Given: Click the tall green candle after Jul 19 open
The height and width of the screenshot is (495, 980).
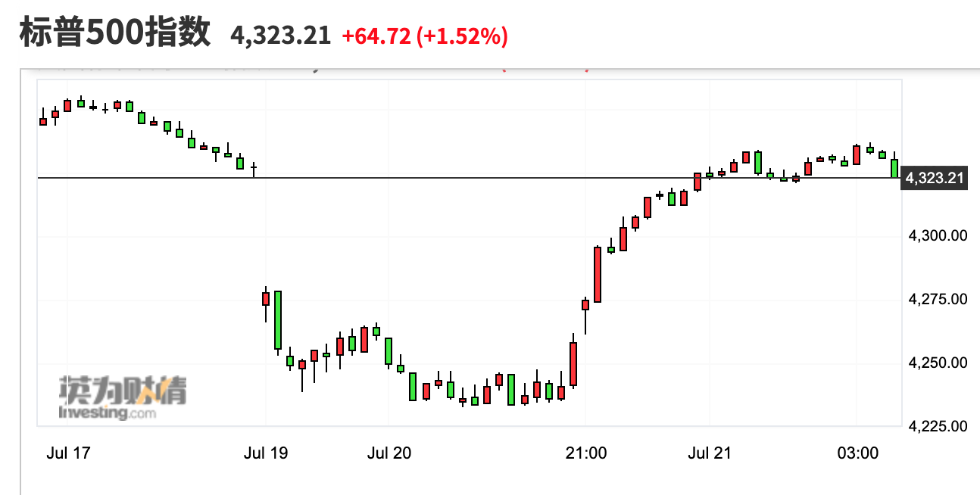Looking at the screenshot, I should pyautogui.click(x=278, y=319).
